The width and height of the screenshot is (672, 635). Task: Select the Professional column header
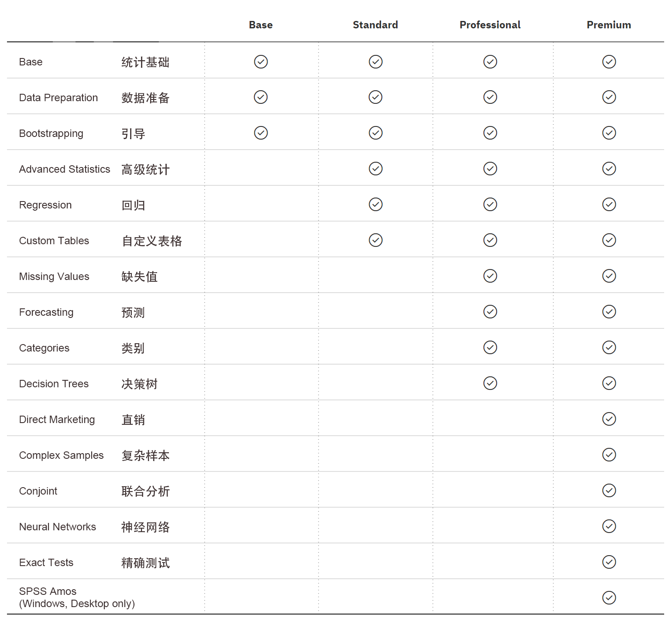pos(490,25)
